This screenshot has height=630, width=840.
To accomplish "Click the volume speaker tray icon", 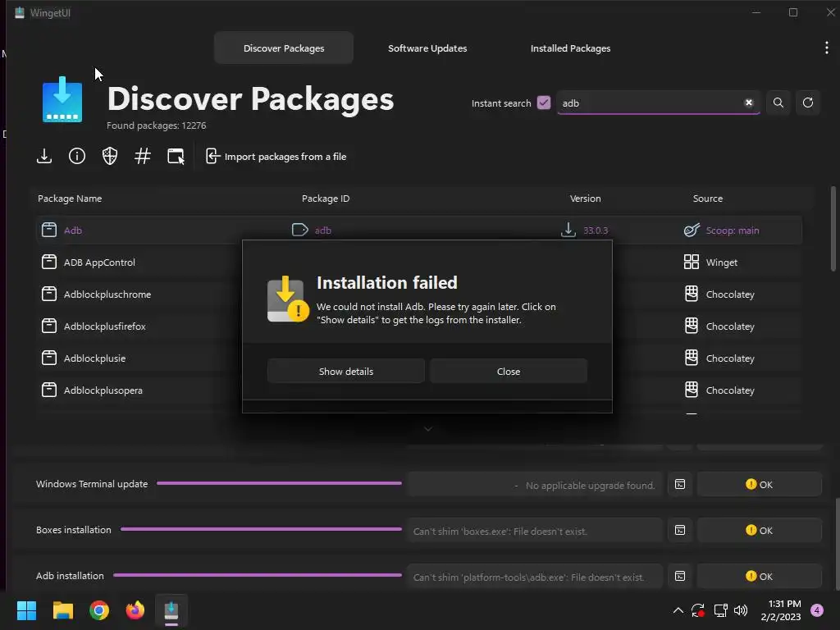I will (741, 610).
